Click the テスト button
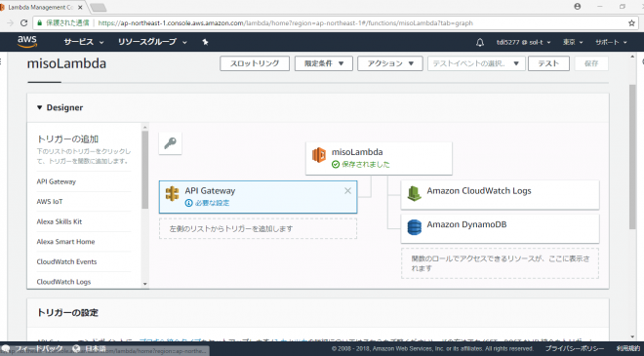The image size is (644, 356). pyautogui.click(x=548, y=63)
